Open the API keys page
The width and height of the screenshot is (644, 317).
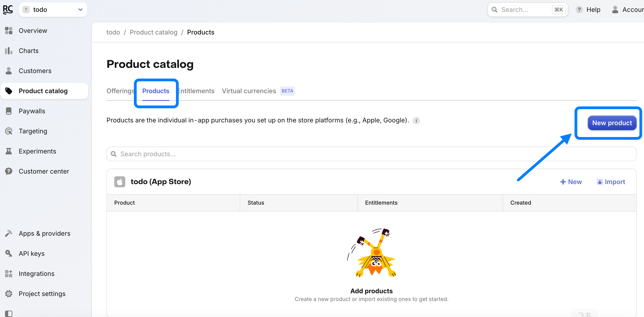click(x=32, y=254)
